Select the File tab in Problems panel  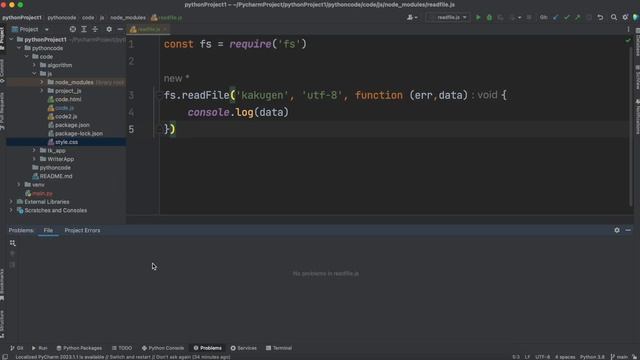coord(48,231)
